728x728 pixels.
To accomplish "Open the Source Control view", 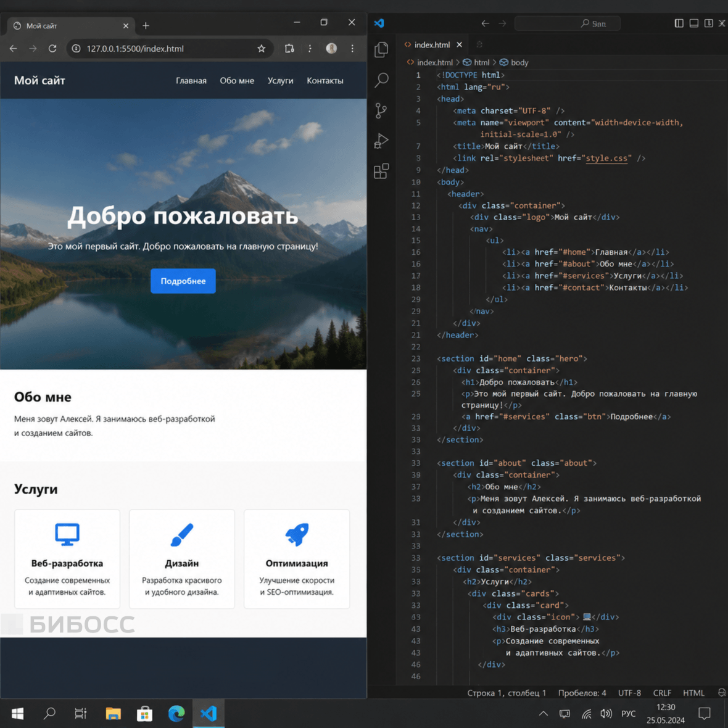I will click(381, 110).
